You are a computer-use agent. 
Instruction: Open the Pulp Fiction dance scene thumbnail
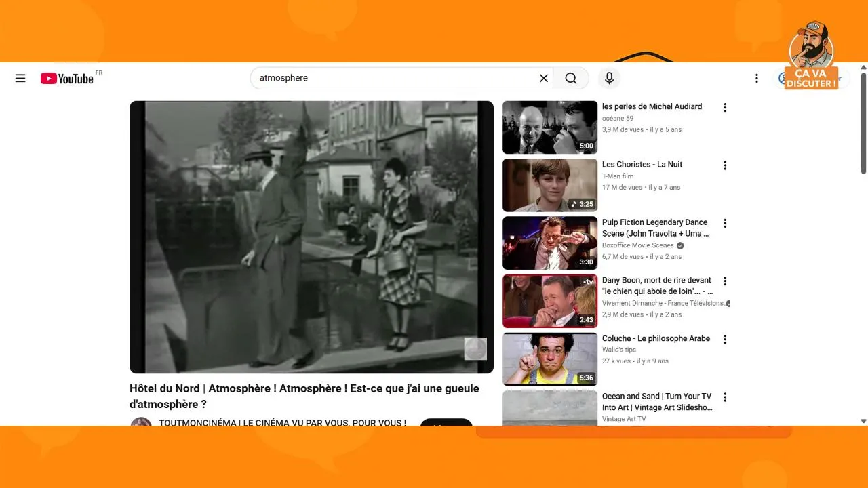click(550, 243)
